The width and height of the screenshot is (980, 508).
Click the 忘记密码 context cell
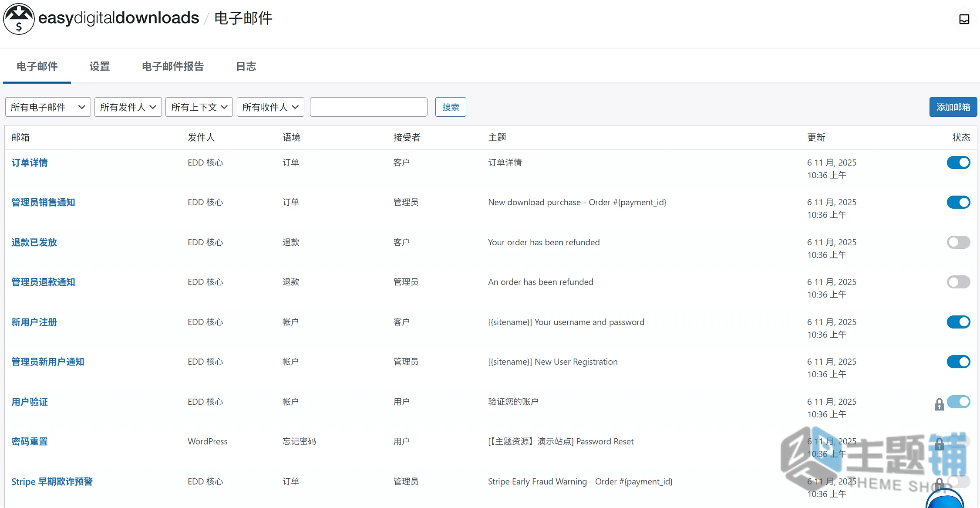pyautogui.click(x=299, y=441)
